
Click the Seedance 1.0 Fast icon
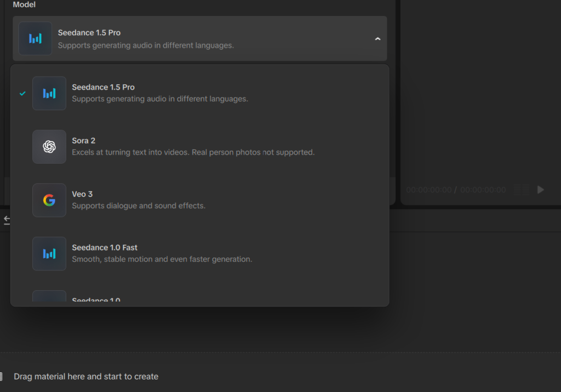(49, 253)
